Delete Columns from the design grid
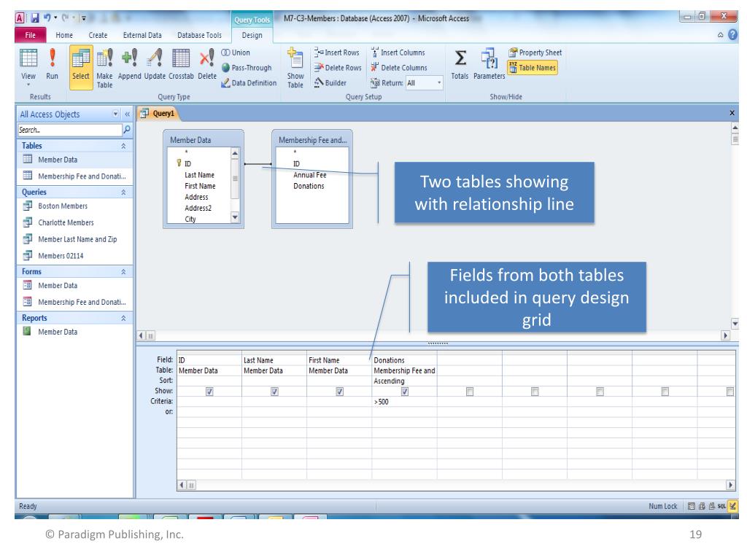 (399, 68)
